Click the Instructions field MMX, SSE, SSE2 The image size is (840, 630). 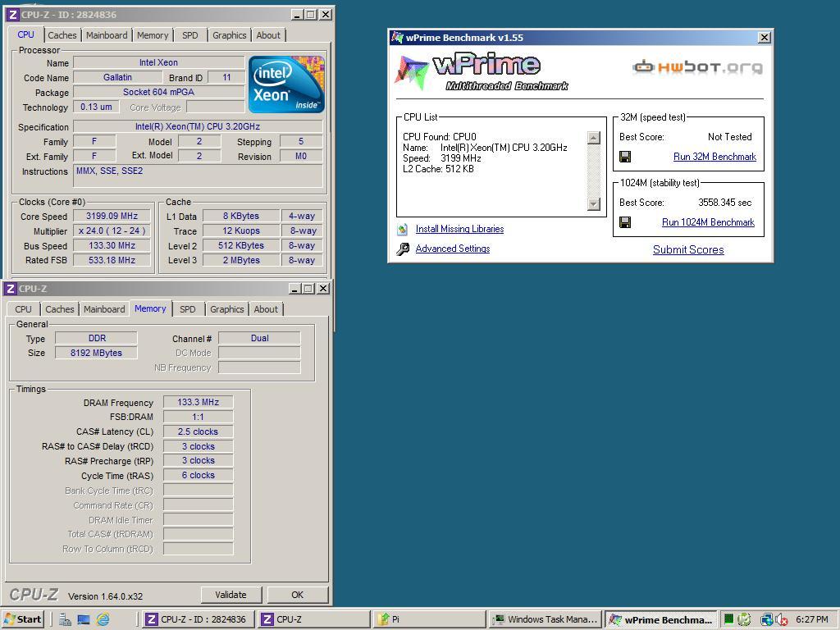pos(198,176)
